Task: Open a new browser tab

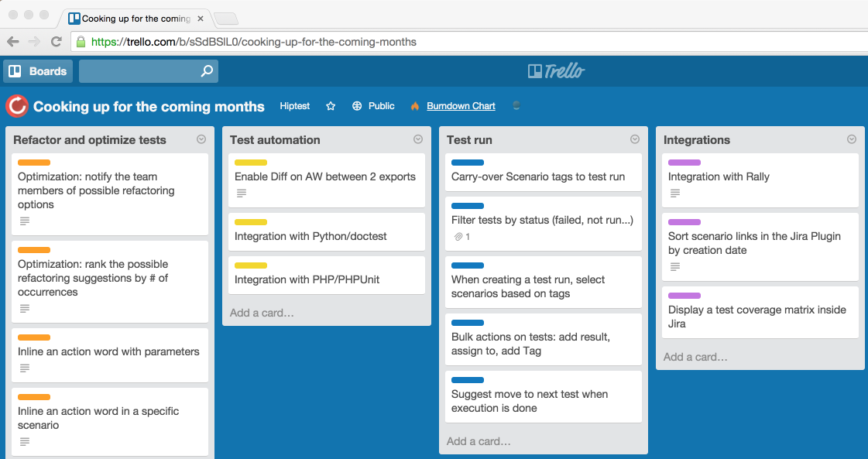Action: (226, 19)
